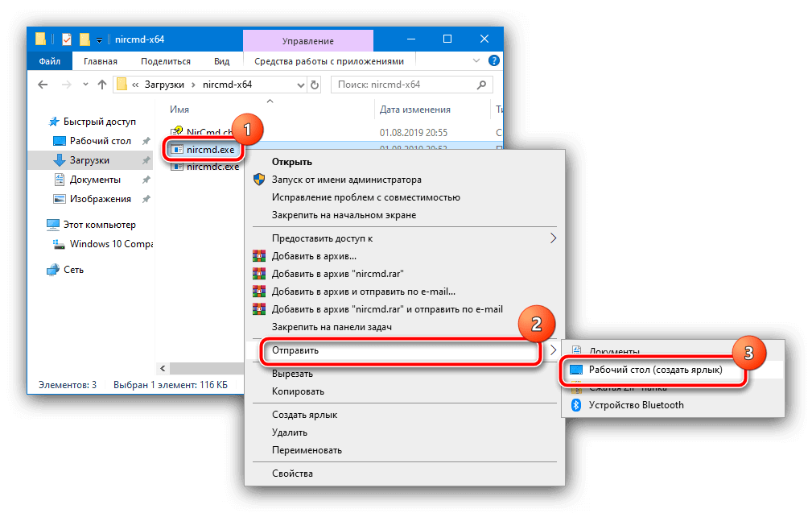Open Explorer help question mark icon
Screen dimensions: 812x513
(x=493, y=61)
